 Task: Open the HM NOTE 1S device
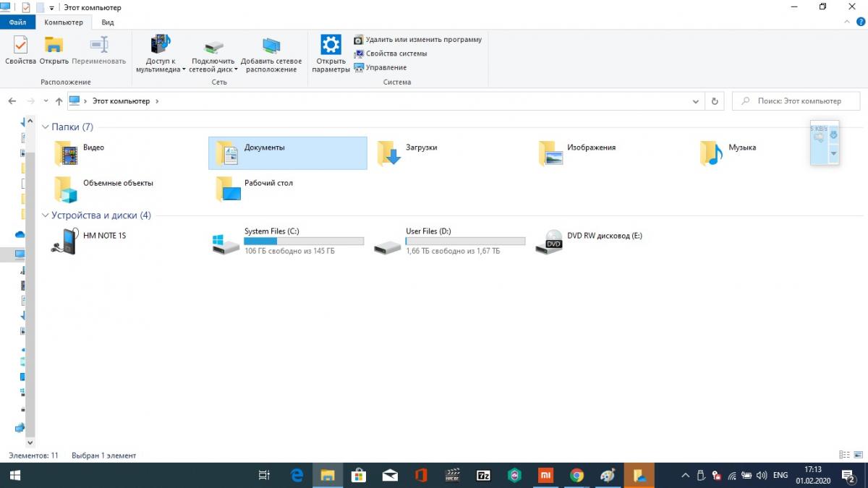(104, 236)
